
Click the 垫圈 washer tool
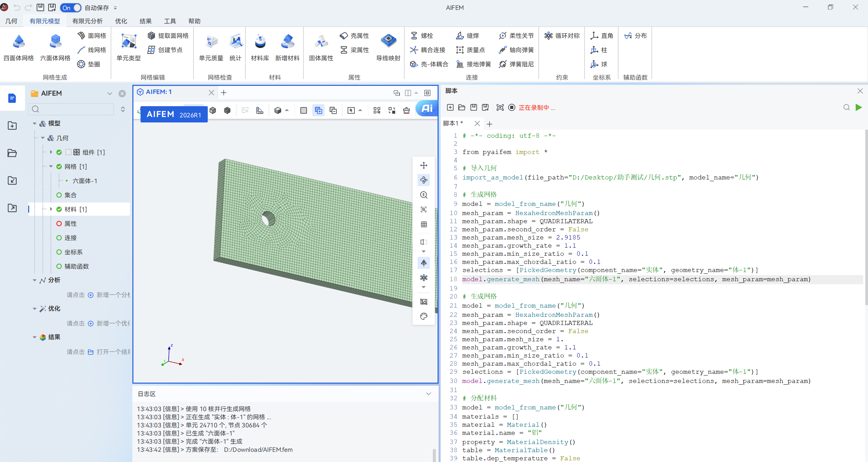[x=89, y=64]
